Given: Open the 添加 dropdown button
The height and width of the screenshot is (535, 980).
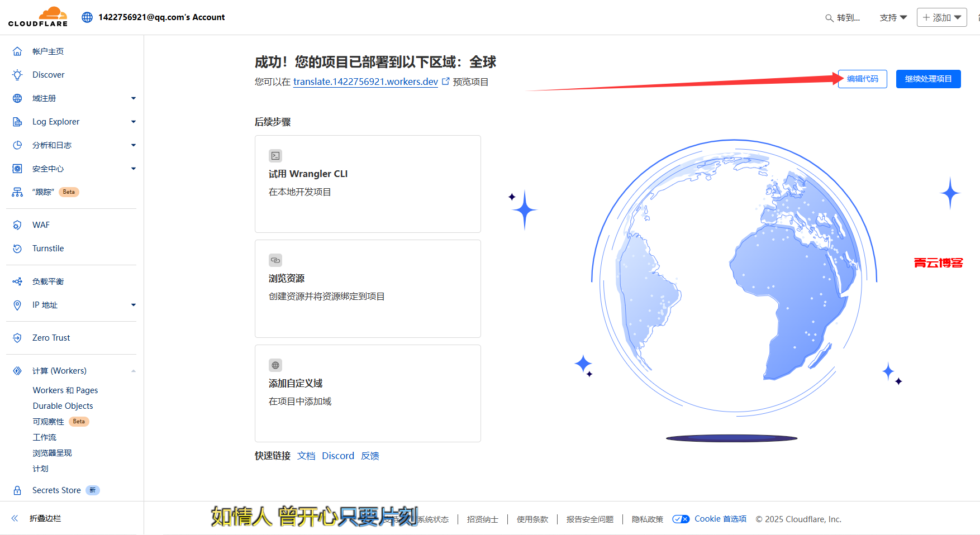Looking at the screenshot, I should pyautogui.click(x=941, y=18).
